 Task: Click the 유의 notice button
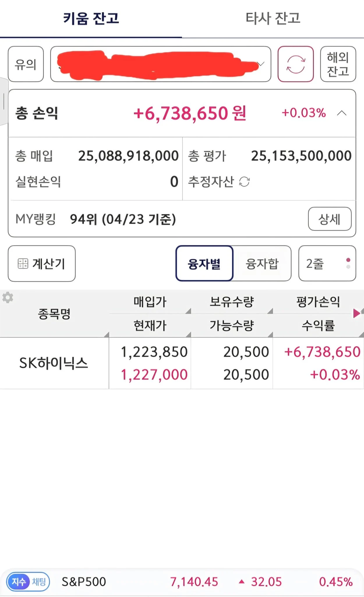(26, 64)
